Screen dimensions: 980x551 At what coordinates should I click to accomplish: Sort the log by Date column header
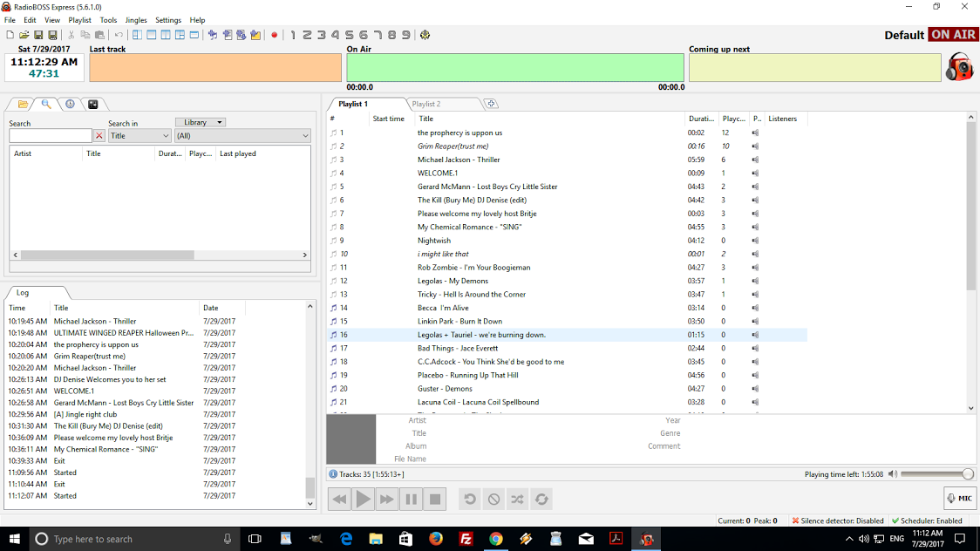(221, 308)
